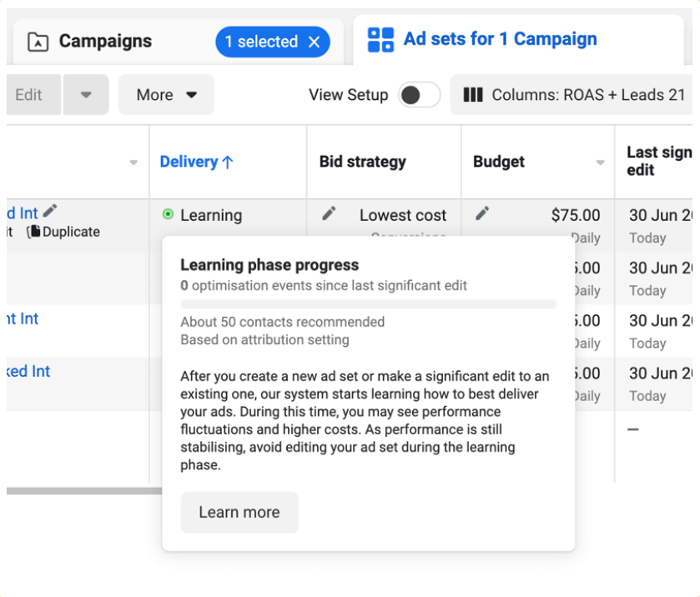The image size is (700, 597).
Task: Edit budget via pencil beside $75.00
Action: [482, 213]
